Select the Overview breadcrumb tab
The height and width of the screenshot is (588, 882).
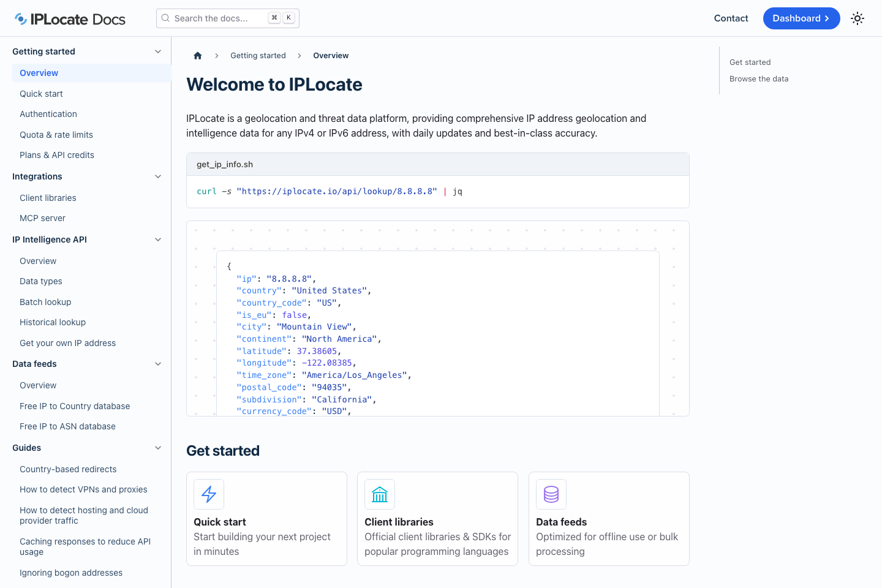331,55
